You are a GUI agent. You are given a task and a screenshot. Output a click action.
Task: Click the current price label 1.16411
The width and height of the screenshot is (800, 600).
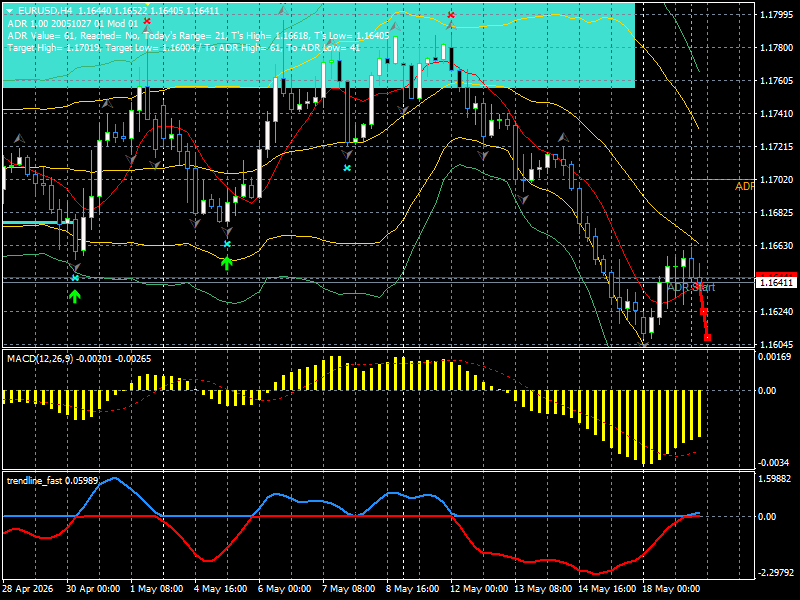click(776, 282)
